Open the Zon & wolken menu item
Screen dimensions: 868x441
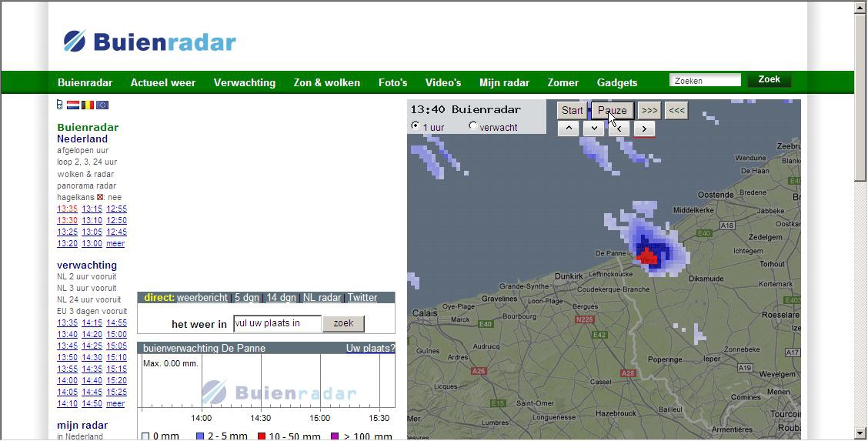point(326,82)
